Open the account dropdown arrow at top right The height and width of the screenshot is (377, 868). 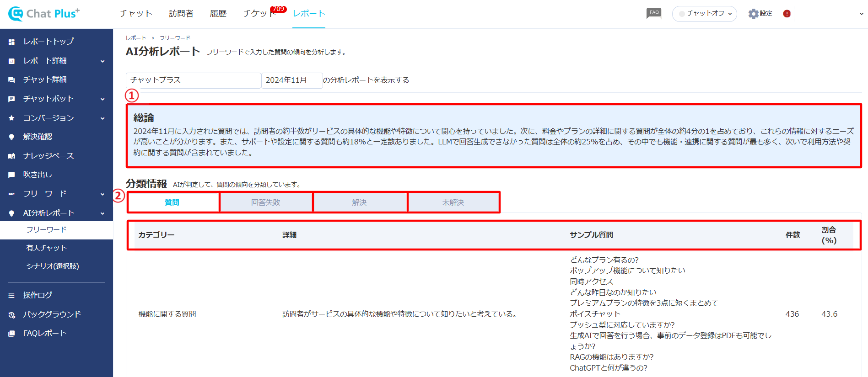(x=862, y=14)
